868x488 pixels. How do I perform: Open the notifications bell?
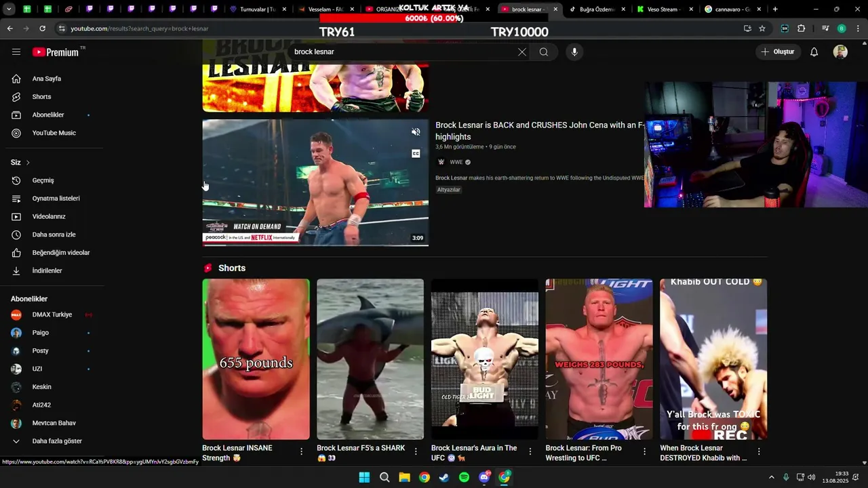[814, 52]
